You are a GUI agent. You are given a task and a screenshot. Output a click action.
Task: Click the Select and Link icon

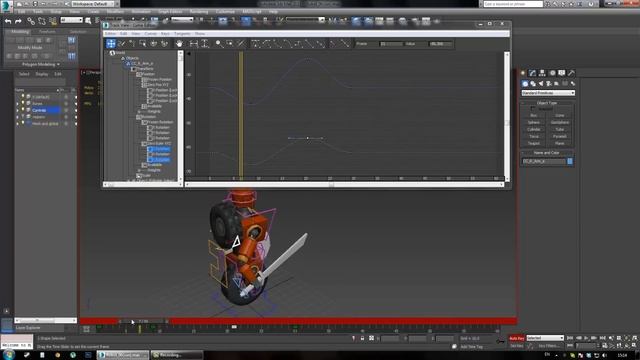[31, 21]
